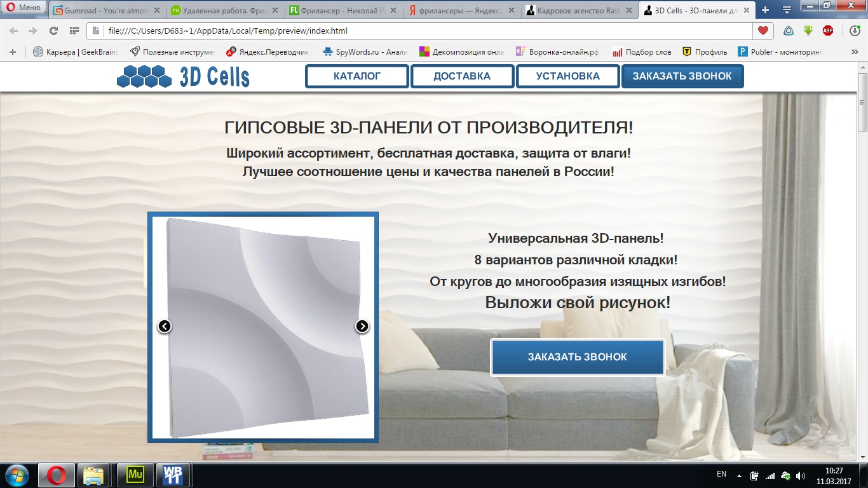
Task: Show previous slide with left arrow
Action: coord(165,326)
